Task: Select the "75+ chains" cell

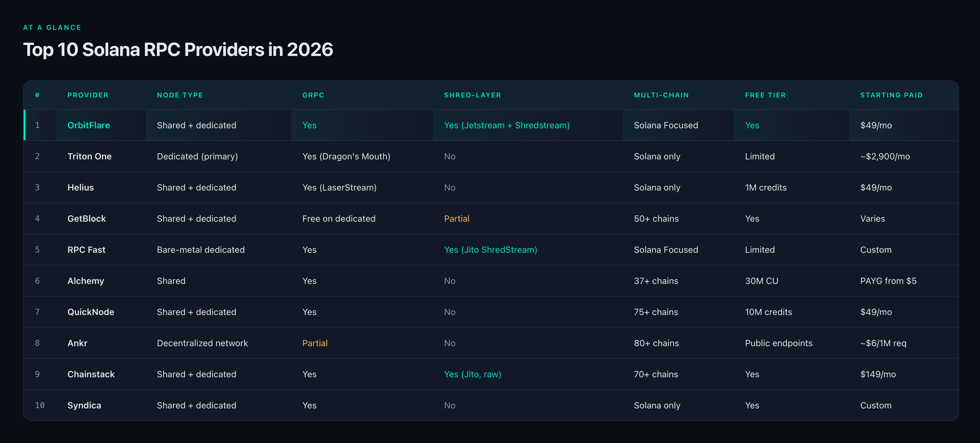Action: pyautogui.click(x=656, y=312)
